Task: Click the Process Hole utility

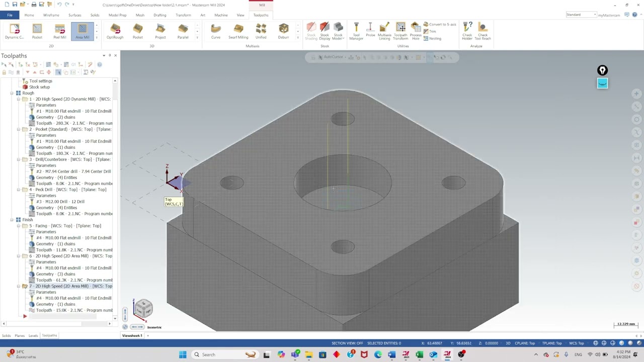Action: tap(416, 31)
